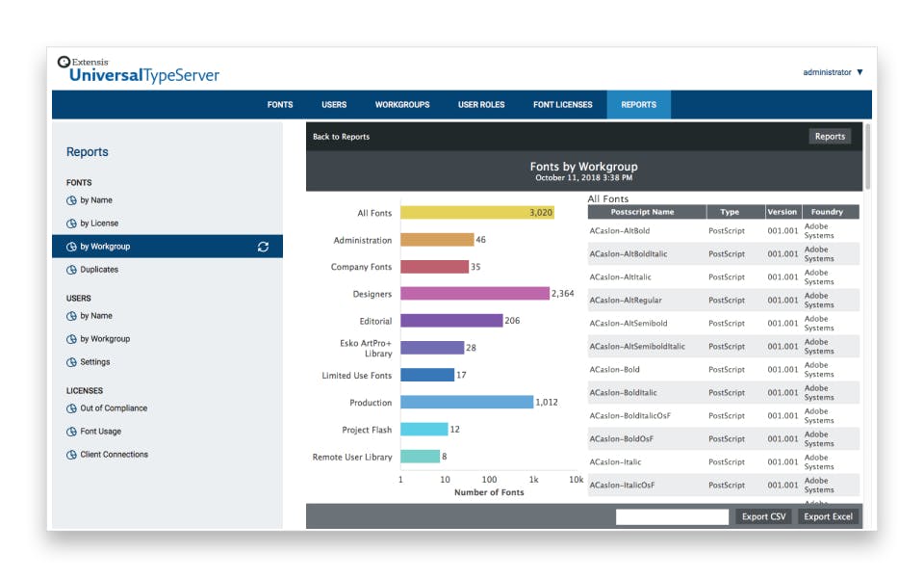
Task: Select ACaslon-AltRegular table row
Action: [x=724, y=301]
